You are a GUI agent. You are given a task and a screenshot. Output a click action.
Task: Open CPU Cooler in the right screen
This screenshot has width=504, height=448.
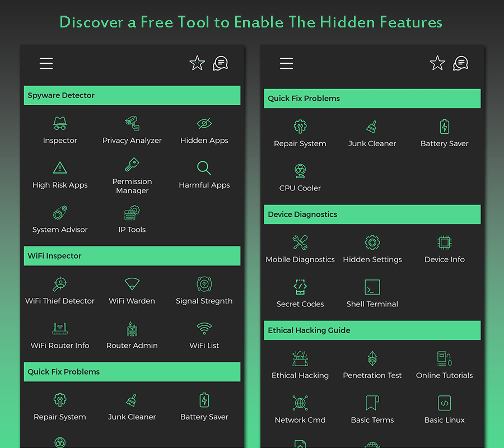(x=300, y=178)
